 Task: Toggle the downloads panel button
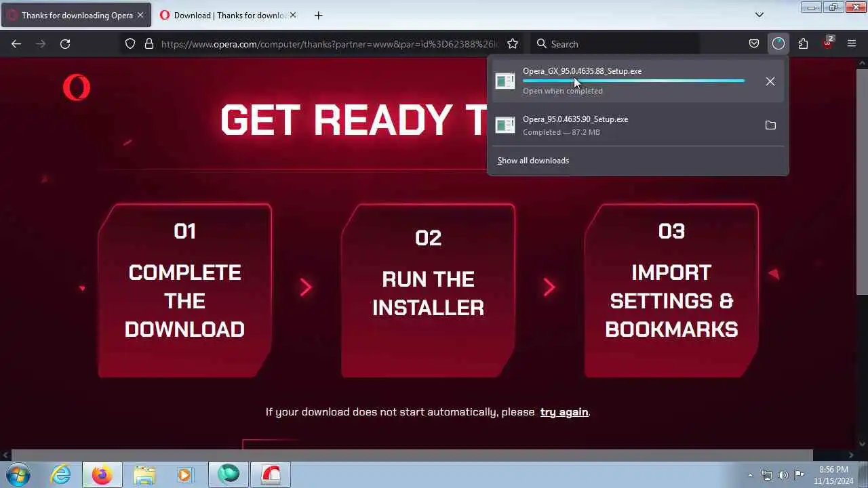point(778,43)
